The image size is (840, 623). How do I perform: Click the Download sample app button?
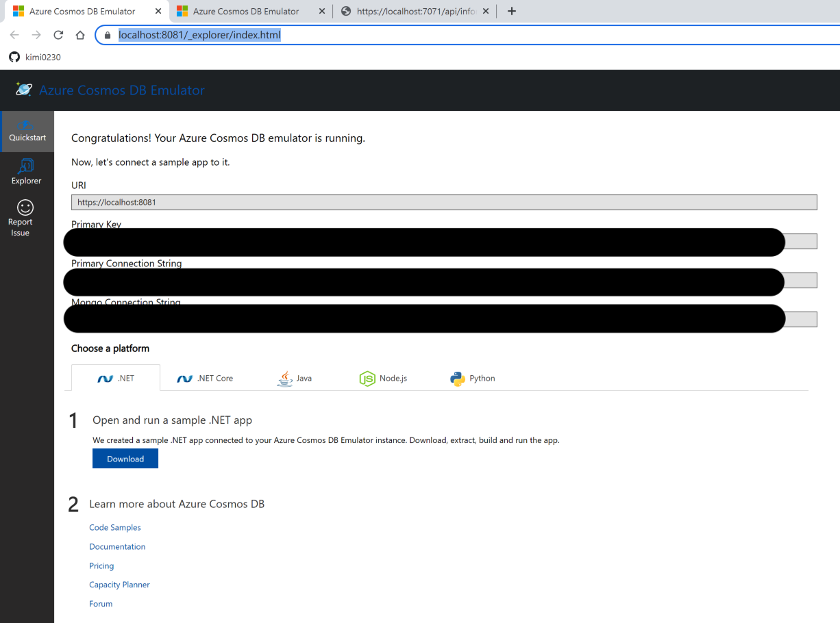tap(125, 459)
